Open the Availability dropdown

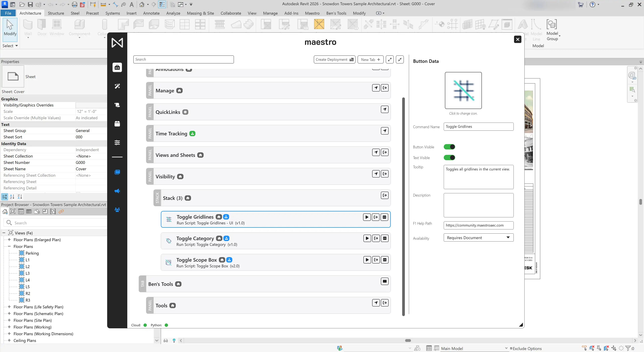point(478,238)
